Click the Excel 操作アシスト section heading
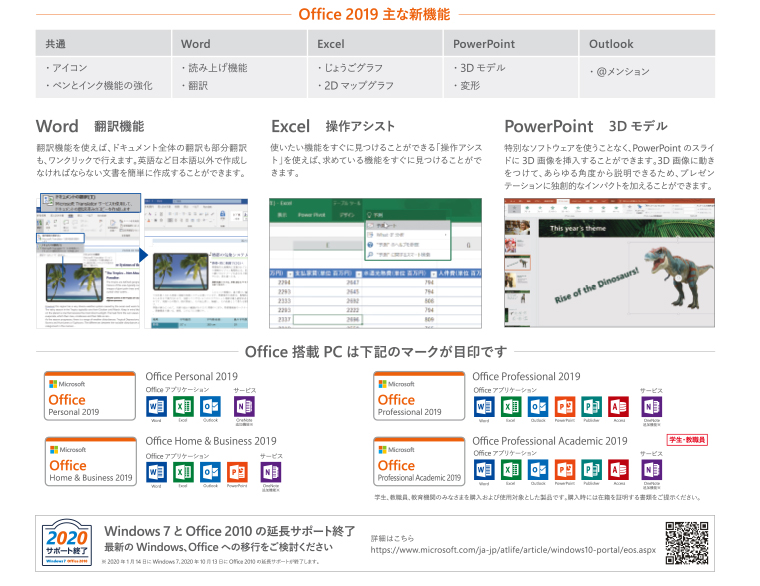 [333, 127]
